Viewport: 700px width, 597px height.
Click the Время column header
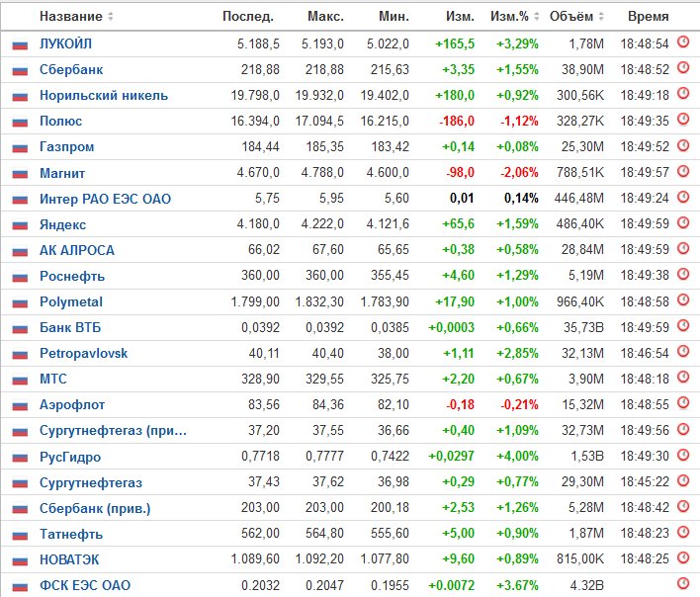[649, 17]
